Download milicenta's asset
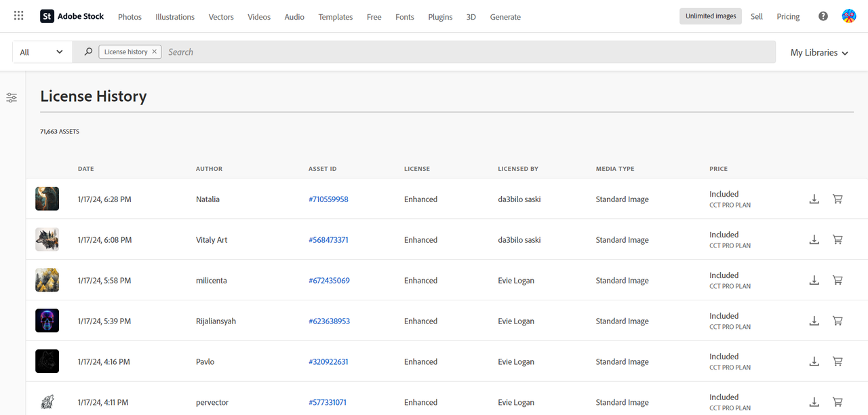The height and width of the screenshot is (415, 868). point(814,281)
